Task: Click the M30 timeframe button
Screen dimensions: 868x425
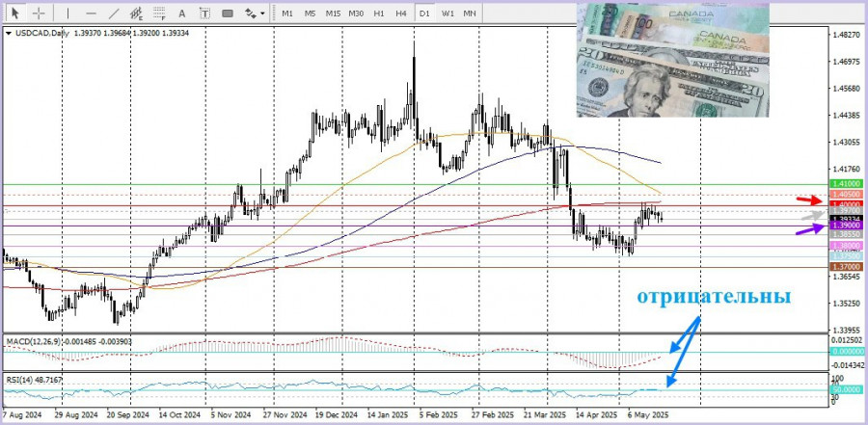Action: pyautogui.click(x=357, y=13)
